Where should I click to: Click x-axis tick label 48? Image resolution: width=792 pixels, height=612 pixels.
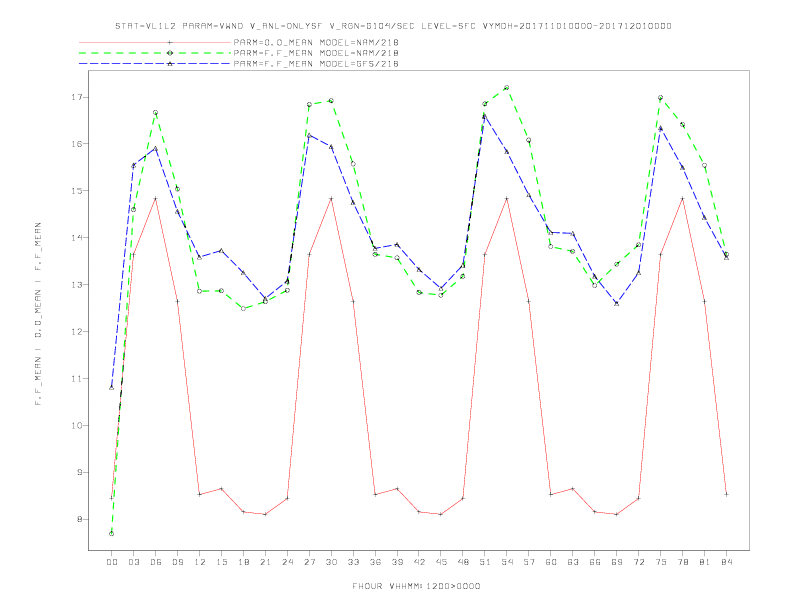463,562
